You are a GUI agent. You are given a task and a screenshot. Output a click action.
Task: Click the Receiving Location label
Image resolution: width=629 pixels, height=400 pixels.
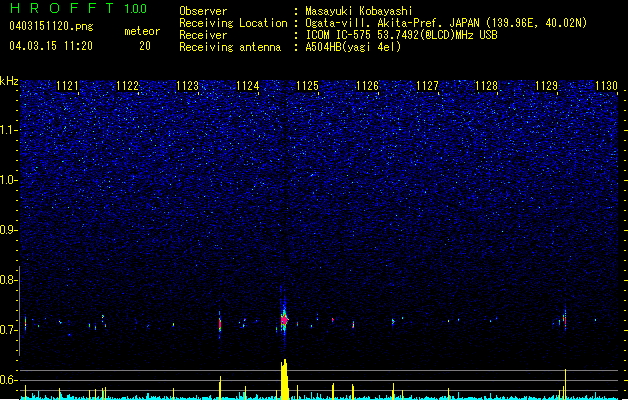point(233,23)
